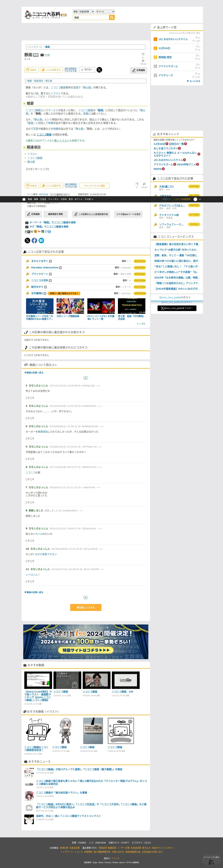Click the 概要 section expand icon
This screenshot has width=223, height=868.
24,104
